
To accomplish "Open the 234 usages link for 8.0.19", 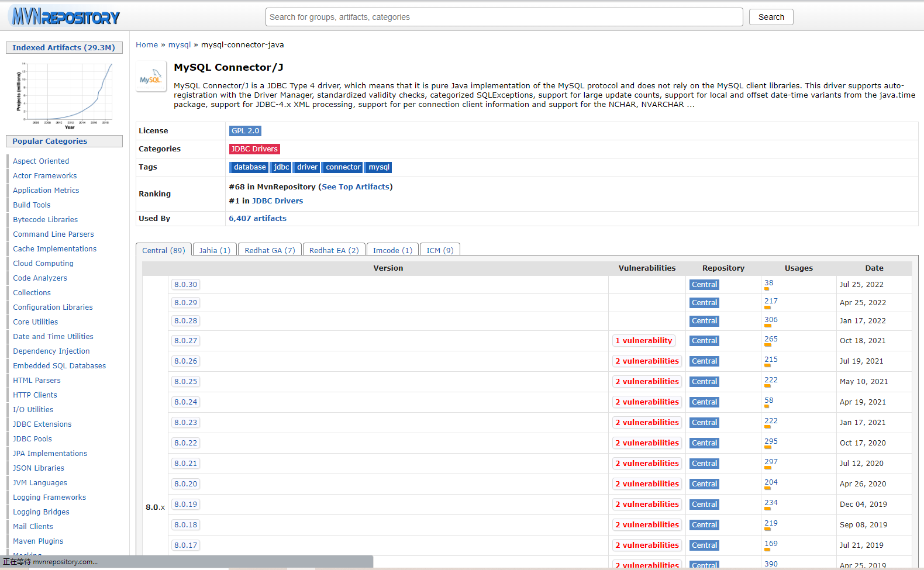I will pos(771,503).
